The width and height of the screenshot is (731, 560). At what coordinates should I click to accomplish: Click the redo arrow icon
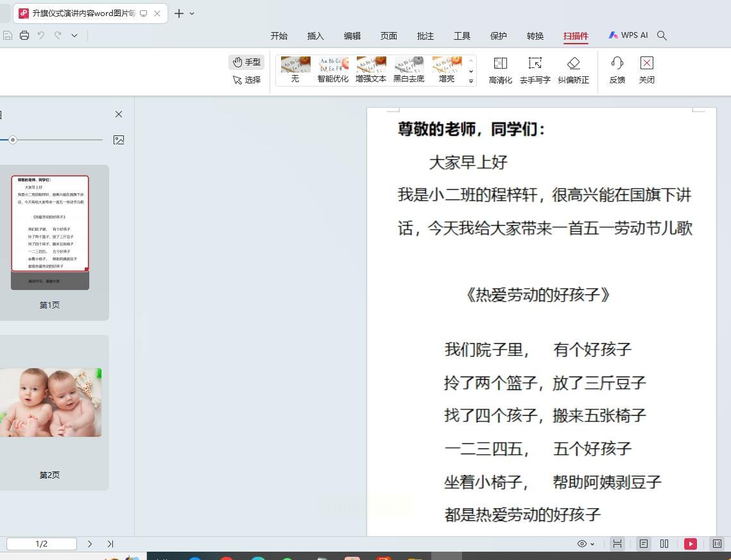(x=58, y=35)
